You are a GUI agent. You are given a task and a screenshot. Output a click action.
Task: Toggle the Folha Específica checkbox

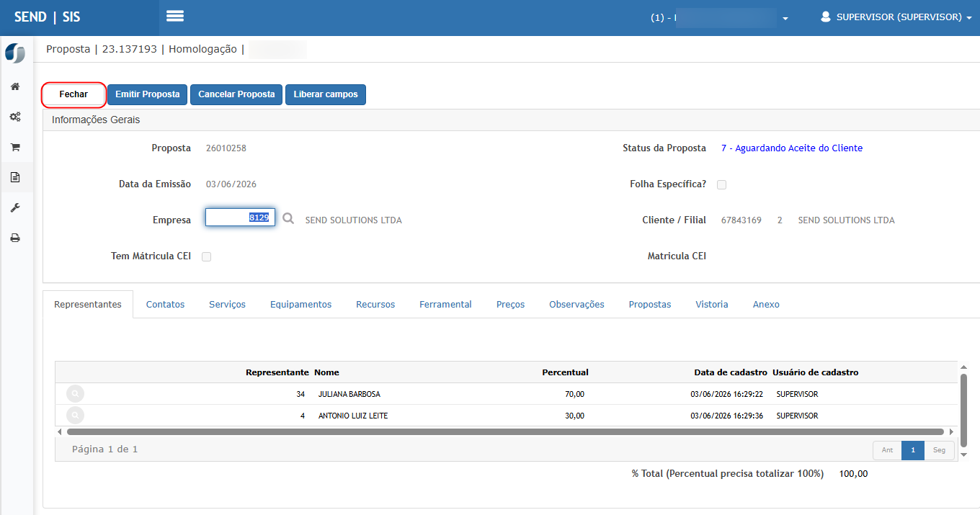pyautogui.click(x=721, y=184)
